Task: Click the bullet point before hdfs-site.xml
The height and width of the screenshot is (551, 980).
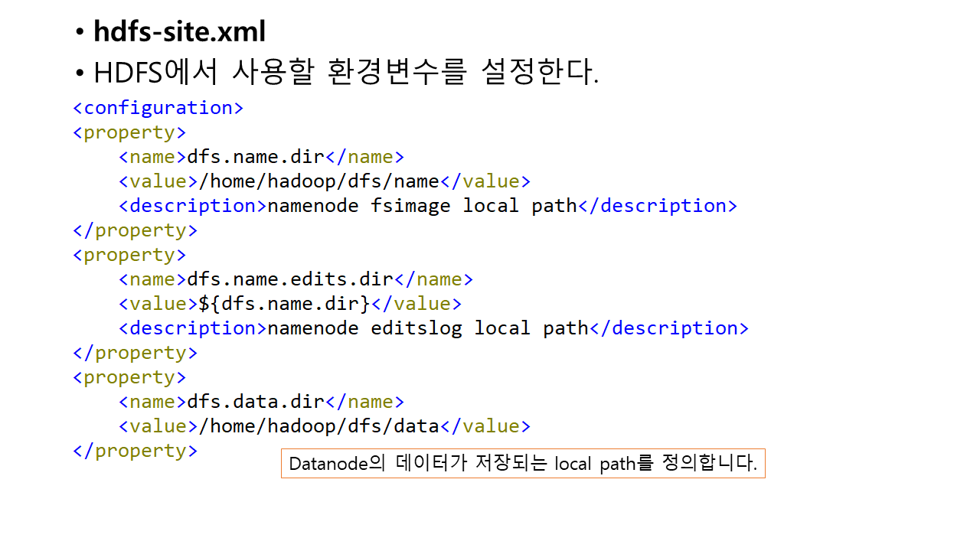Action: [x=80, y=33]
